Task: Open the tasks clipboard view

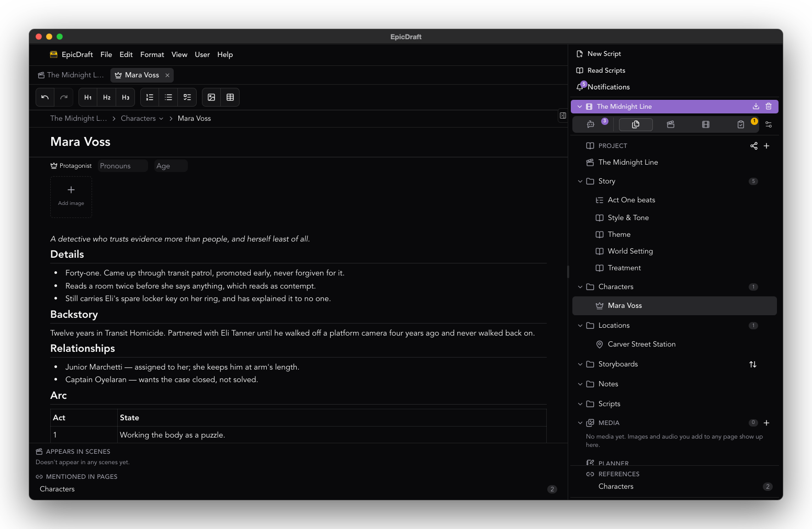Action: pyautogui.click(x=741, y=124)
